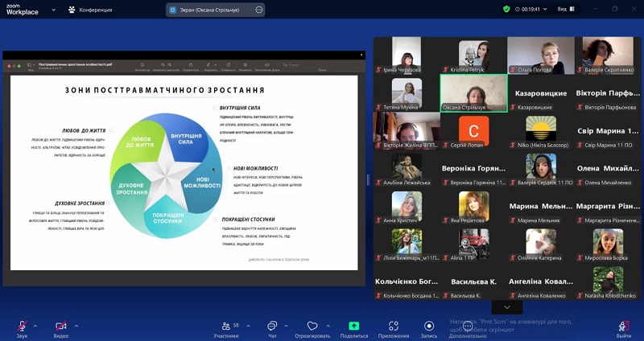
Task: Click Вероніка Горяніна participant name tile
Action: point(473,169)
